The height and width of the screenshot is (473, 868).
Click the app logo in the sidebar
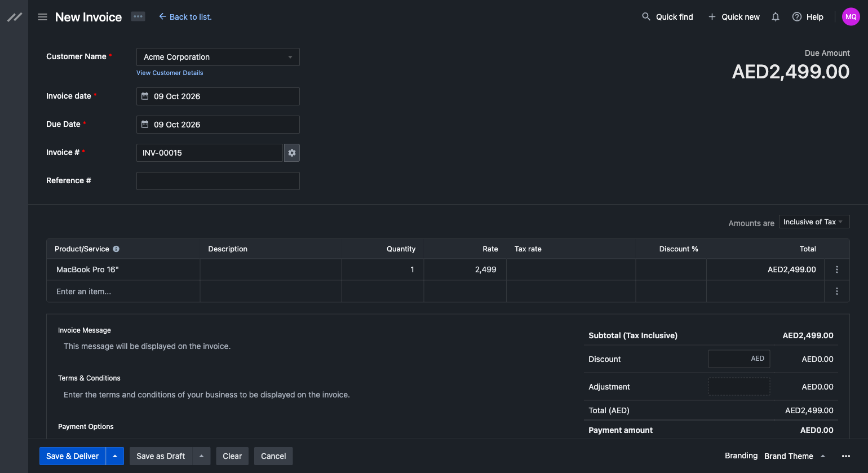point(15,17)
